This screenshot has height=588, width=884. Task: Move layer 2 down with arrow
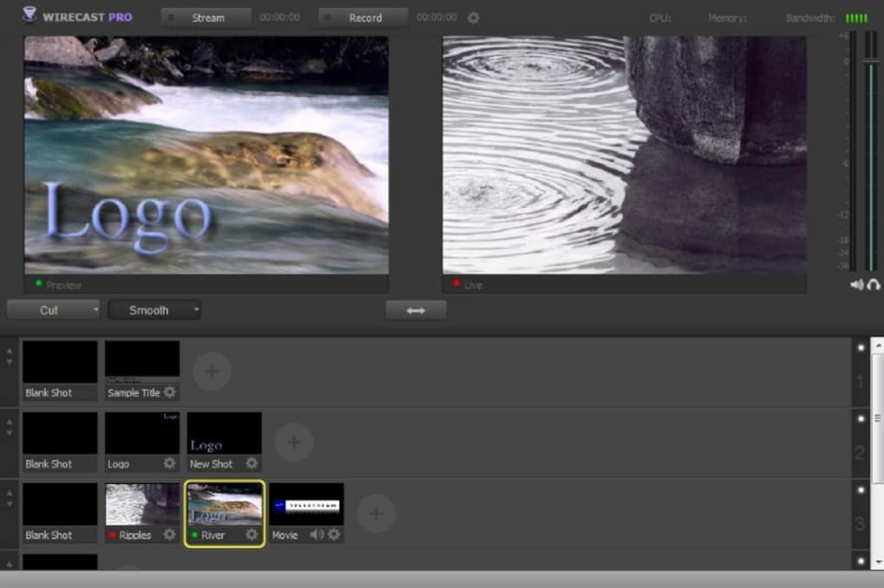[x=10, y=433]
